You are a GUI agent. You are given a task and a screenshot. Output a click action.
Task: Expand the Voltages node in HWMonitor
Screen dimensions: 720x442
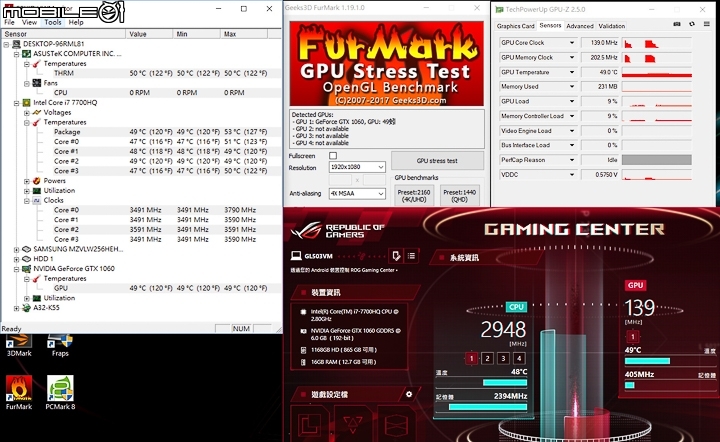point(27,112)
